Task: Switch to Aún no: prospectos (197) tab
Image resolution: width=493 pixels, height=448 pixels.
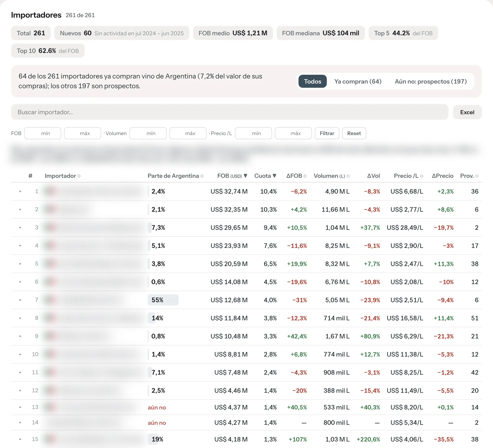Action: point(431,81)
